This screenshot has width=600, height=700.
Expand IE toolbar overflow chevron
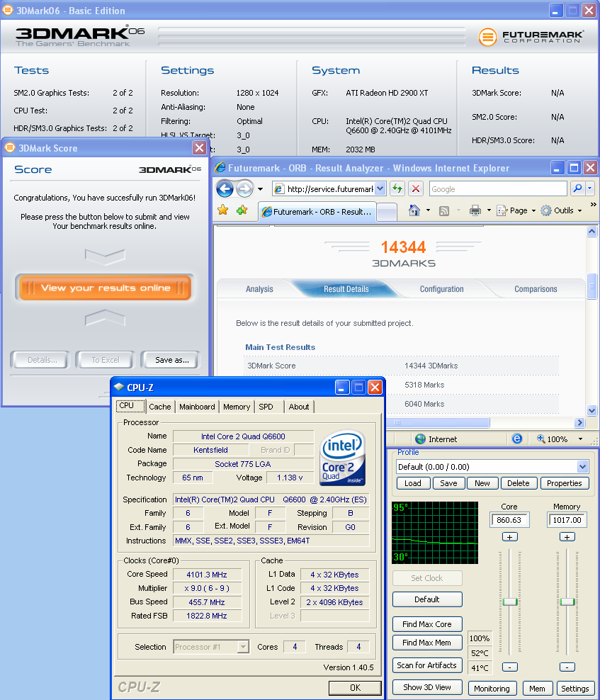pos(594,205)
